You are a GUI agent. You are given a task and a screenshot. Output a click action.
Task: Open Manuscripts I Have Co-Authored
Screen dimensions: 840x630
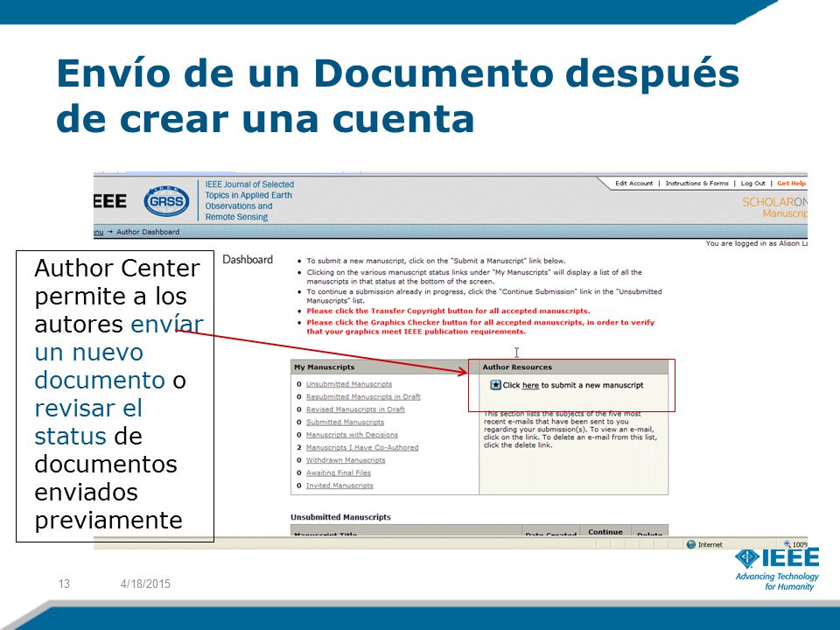362,447
